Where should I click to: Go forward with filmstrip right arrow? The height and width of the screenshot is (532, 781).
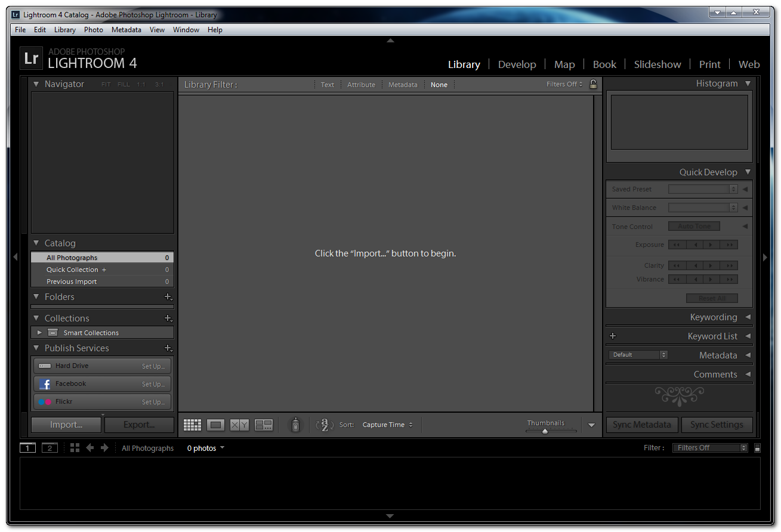104,447
